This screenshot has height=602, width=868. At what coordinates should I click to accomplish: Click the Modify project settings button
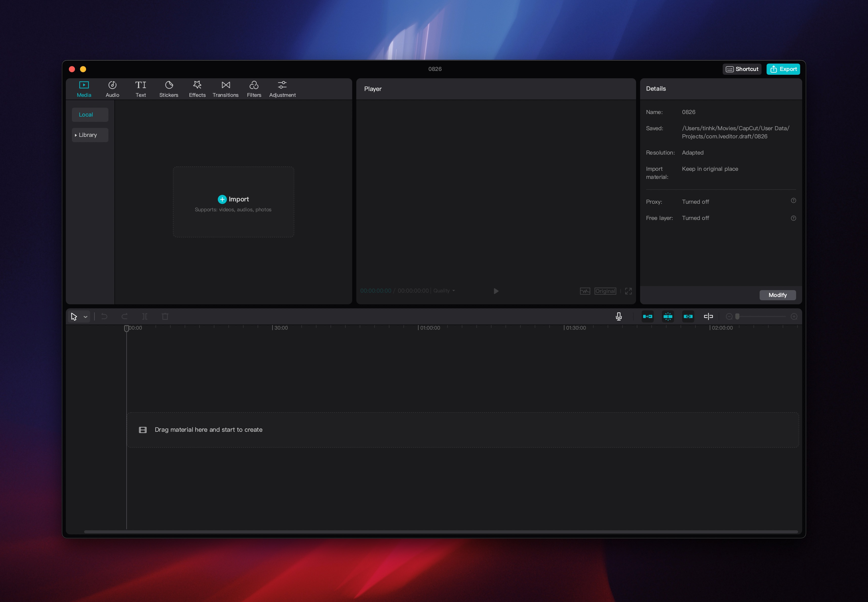(x=778, y=294)
